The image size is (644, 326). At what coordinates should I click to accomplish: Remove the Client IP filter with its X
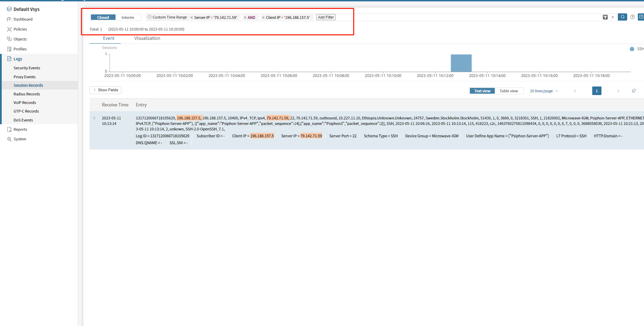click(263, 18)
